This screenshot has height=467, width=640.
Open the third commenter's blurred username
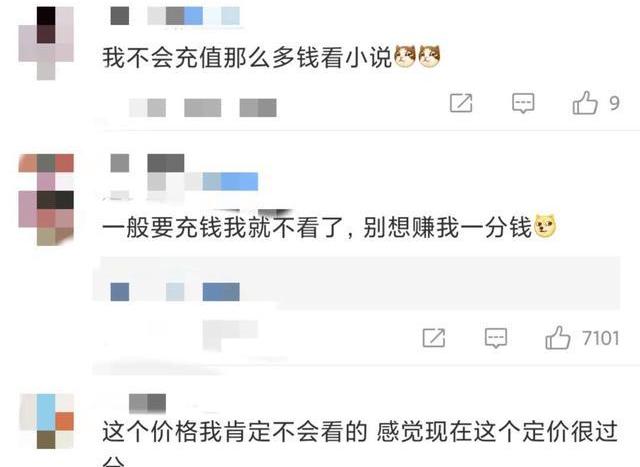[x=147, y=403]
